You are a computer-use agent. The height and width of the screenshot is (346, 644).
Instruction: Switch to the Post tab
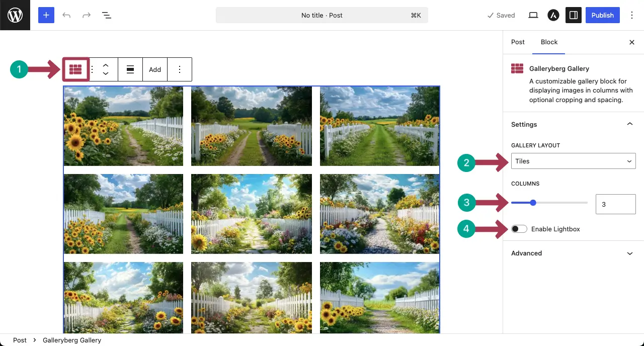click(x=518, y=42)
